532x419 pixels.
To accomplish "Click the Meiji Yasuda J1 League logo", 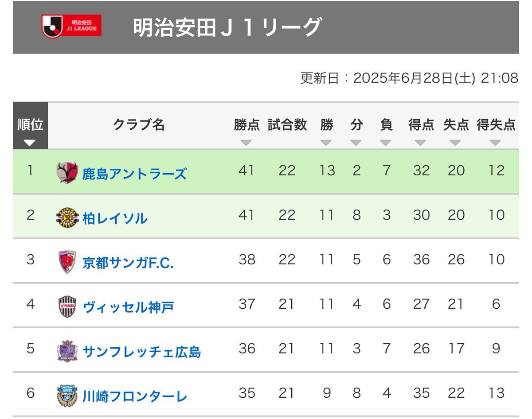I will (71, 26).
